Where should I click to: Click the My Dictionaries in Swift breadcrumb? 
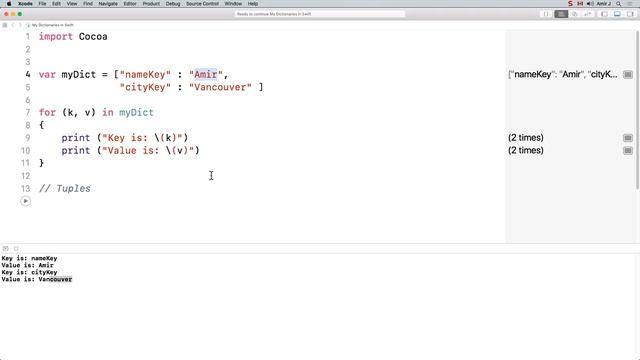click(53, 25)
